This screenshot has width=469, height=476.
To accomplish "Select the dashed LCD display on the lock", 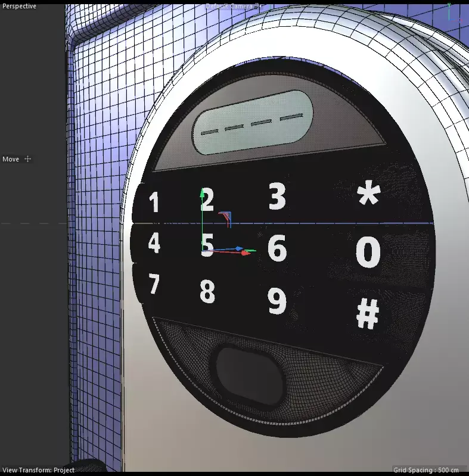I will [x=253, y=122].
